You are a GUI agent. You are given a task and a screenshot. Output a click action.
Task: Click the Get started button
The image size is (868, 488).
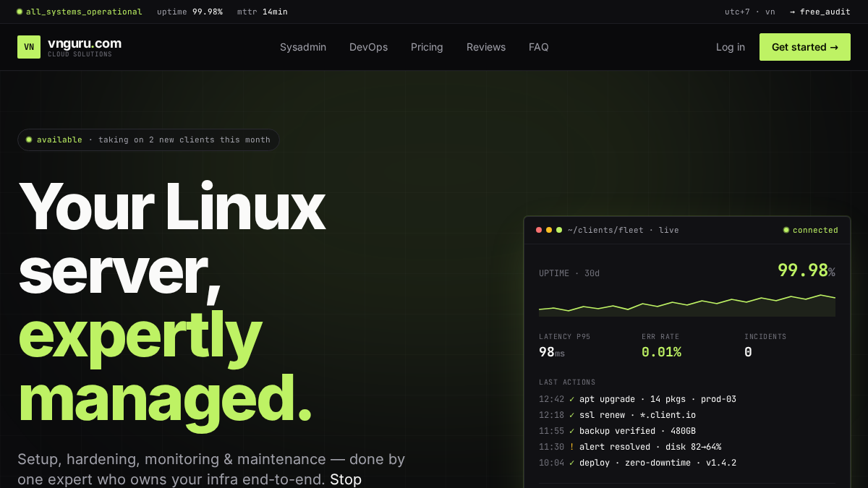coord(805,47)
